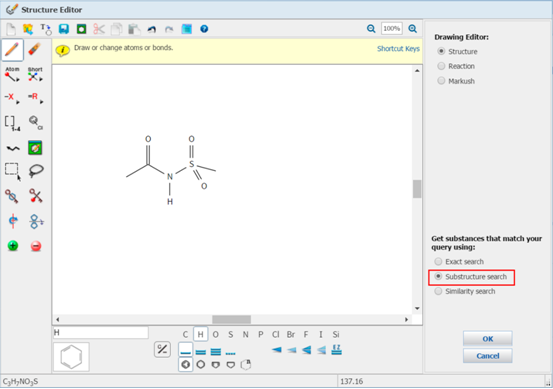The height and width of the screenshot is (389, 553).
Task: Select the rectangular selection tool
Action: (x=13, y=171)
